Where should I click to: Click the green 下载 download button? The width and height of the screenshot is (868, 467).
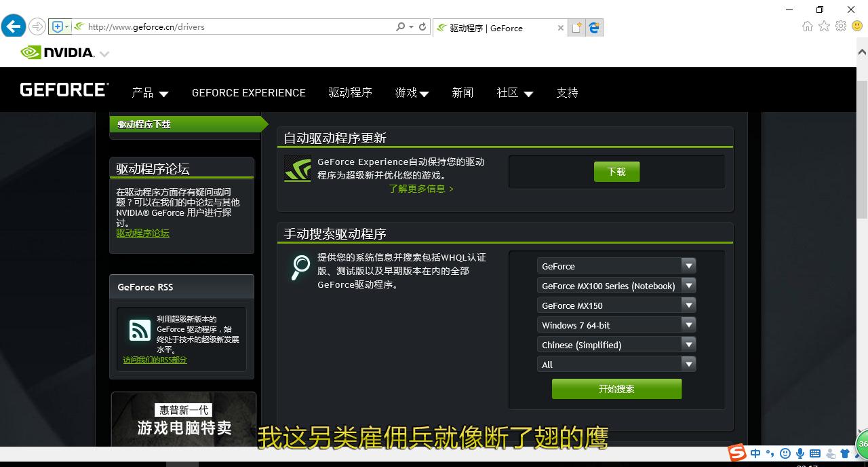616,172
